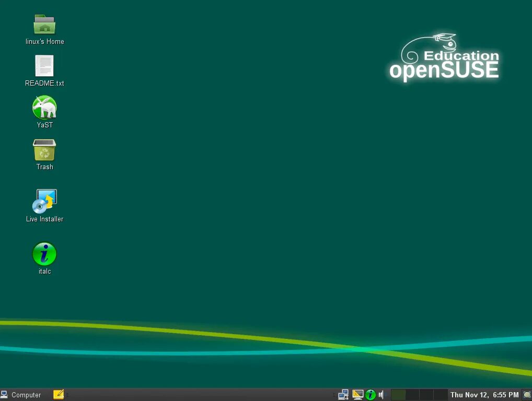Launch the italc desktop icon

tap(44, 254)
